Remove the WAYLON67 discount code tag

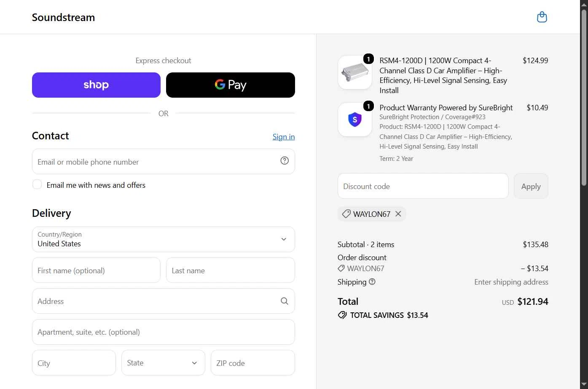coord(398,214)
